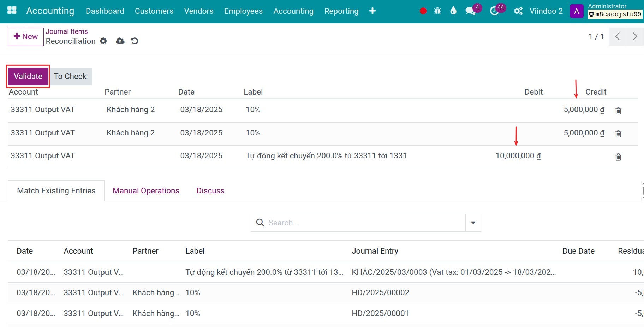
Task: Open the plus icon for more menus
Action: [372, 11]
